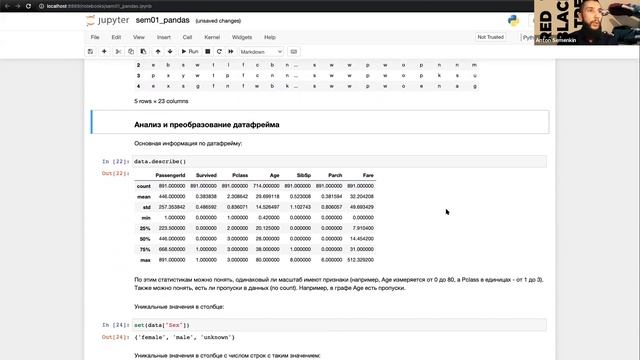Move selected cell down with the arrow icon
This screenshot has width=640, height=360.
click(170, 51)
